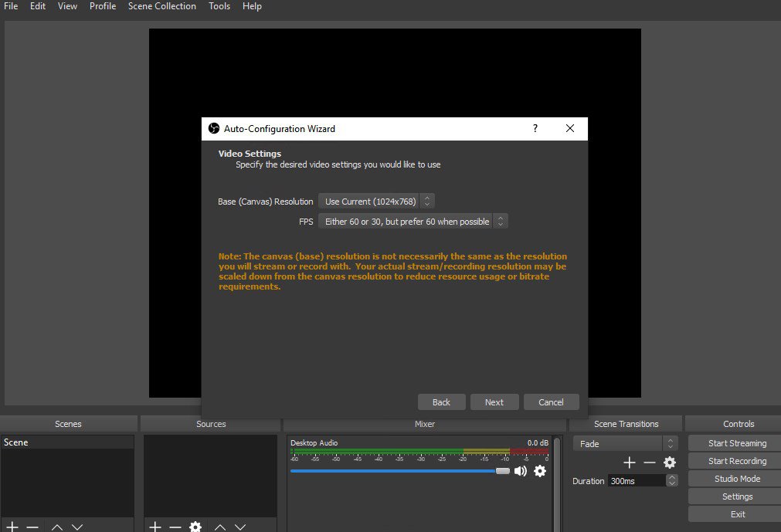Adjust the Desktop Audio volume slider
This screenshot has width=781, height=532.
[x=501, y=471]
